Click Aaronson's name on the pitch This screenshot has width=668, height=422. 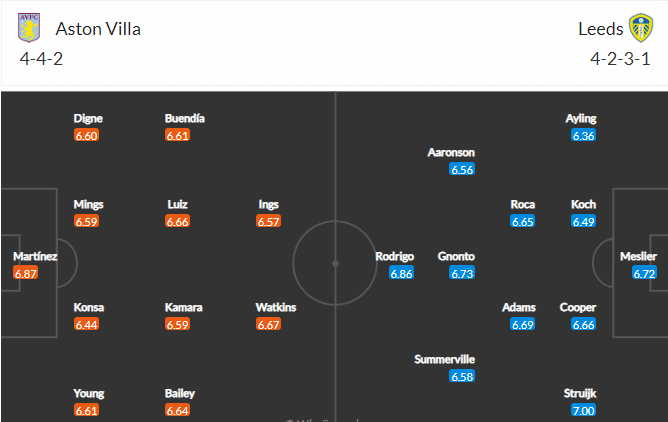tap(451, 152)
